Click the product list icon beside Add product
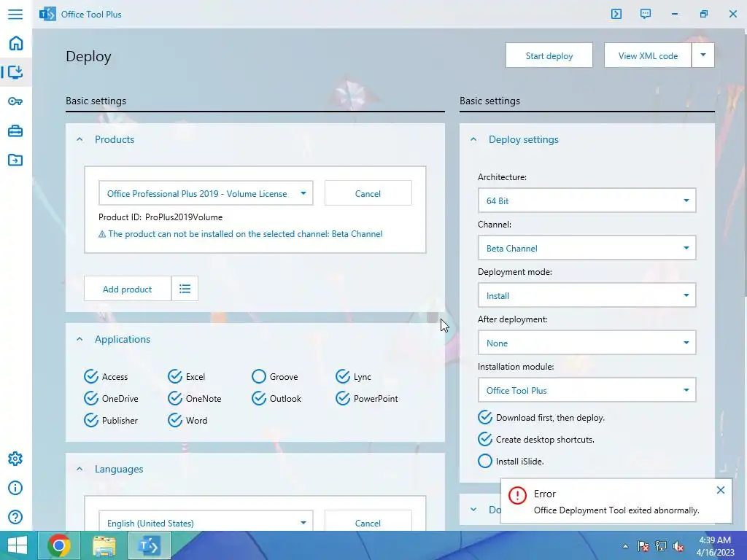The image size is (747, 560). [185, 289]
